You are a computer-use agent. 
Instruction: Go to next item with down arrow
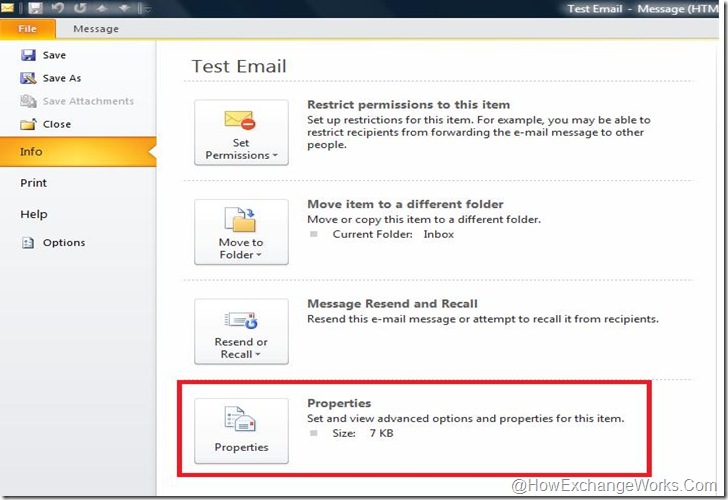point(124,8)
